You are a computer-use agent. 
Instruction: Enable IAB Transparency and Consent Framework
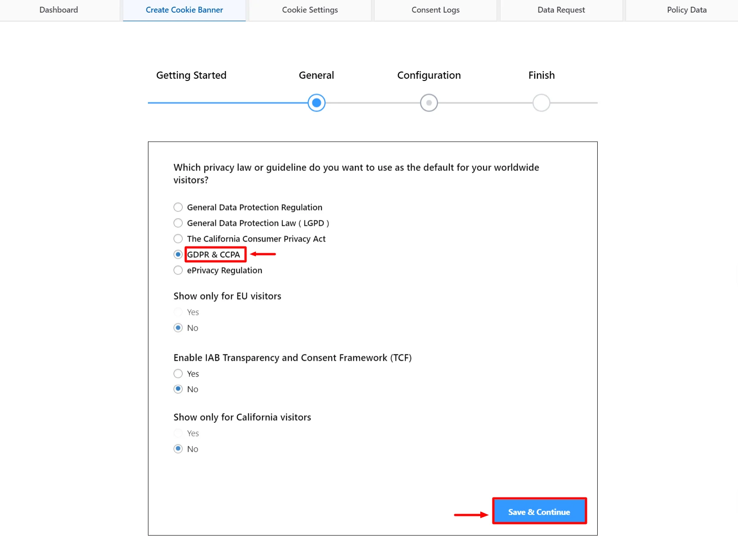[178, 373]
